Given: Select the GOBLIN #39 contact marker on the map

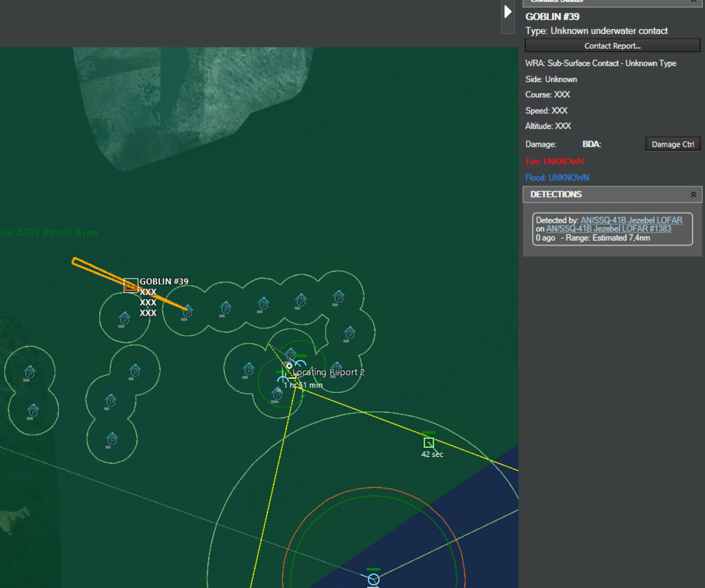Looking at the screenshot, I should tap(131, 285).
